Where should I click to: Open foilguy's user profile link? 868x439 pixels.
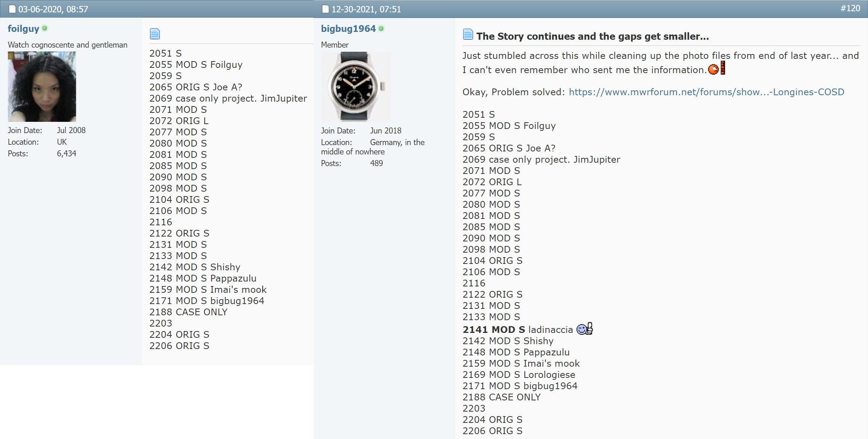click(23, 29)
